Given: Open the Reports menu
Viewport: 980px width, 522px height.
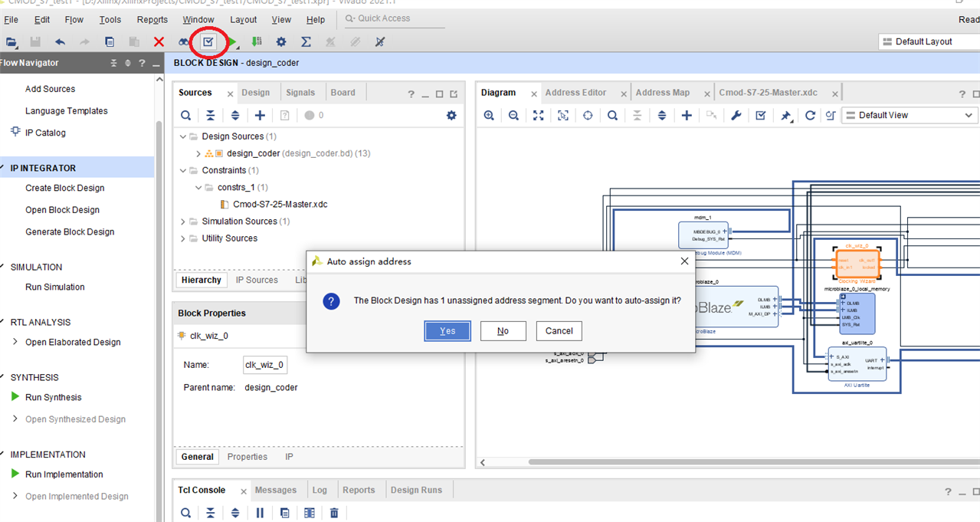Looking at the screenshot, I should click(x=152, y=19).
